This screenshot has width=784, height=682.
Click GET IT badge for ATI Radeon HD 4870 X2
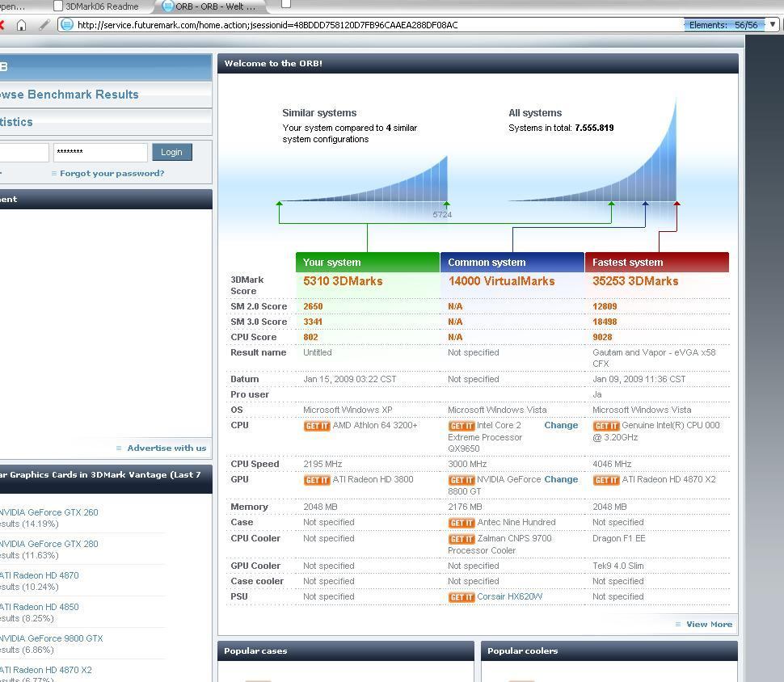[x=606, y=480]
